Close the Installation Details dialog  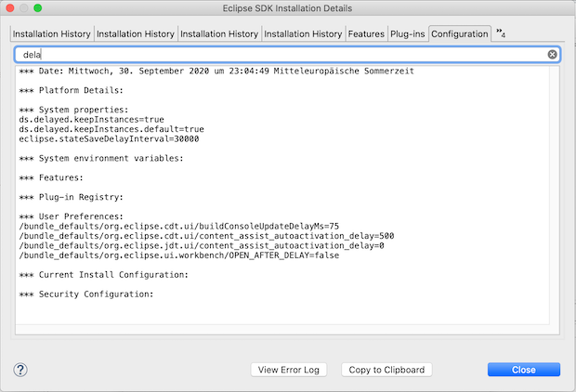524,370
